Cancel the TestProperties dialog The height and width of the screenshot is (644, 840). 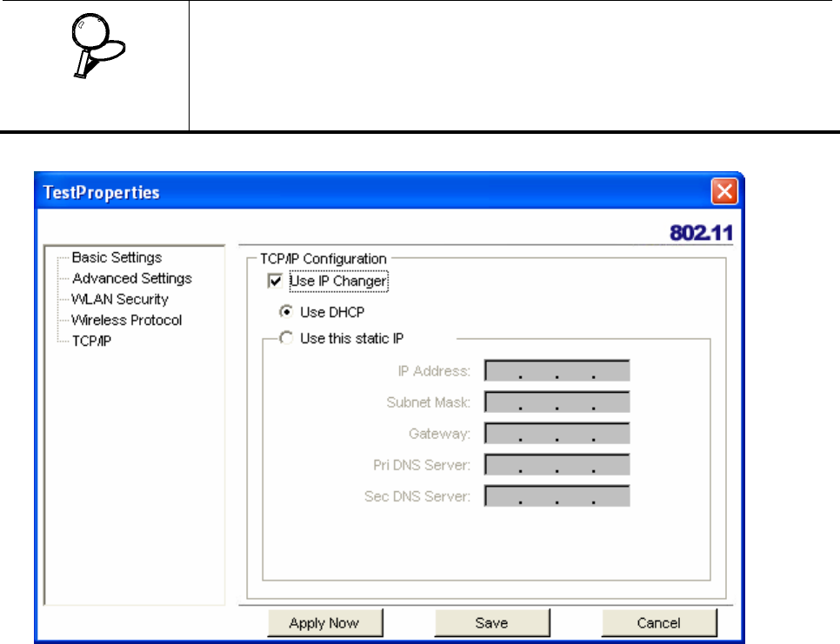tap(659, 622)
